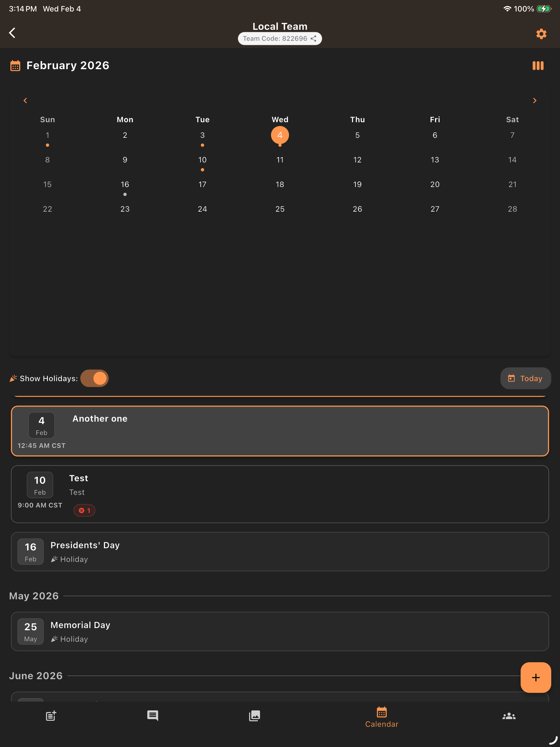
Task: Toggle Show Holidays switch
Action: (94, 378)
